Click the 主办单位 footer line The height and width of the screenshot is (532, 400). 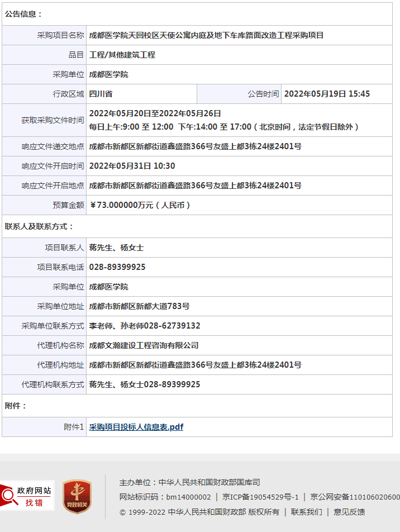click(x=189, y=482)
